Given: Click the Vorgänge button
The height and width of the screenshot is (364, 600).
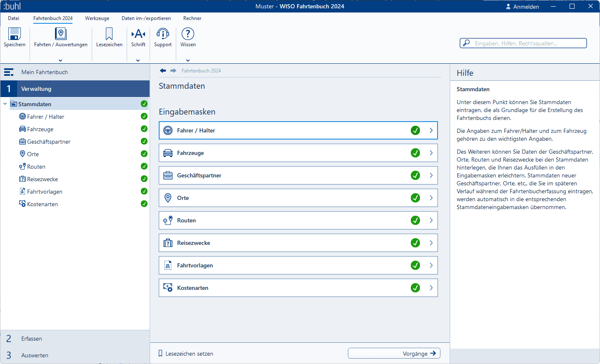Looking at the screenshot, I should point(394,353).
